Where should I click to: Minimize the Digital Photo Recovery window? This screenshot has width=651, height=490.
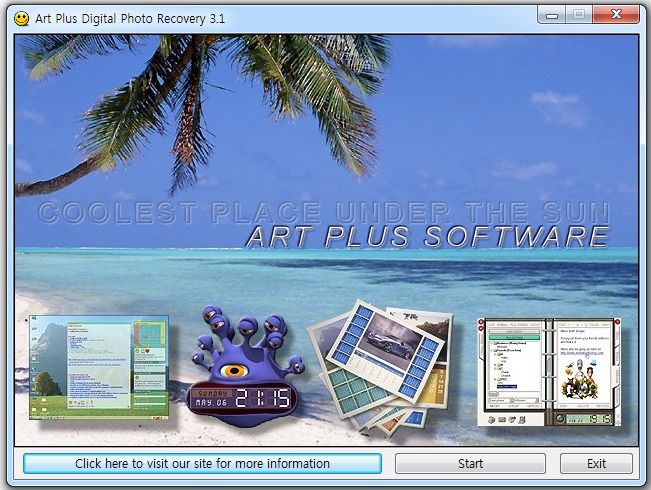pyautogui.click(x=552, y=15)
